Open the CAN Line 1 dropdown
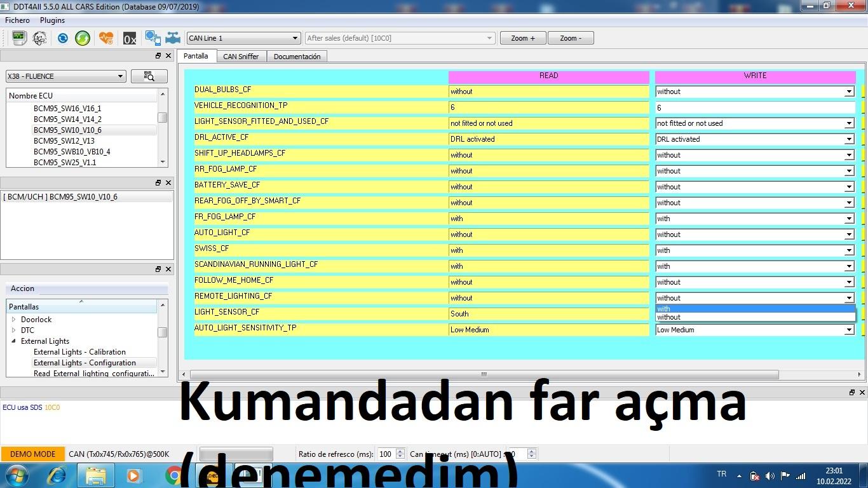868x488 pixels. click(x=243, y=38)
